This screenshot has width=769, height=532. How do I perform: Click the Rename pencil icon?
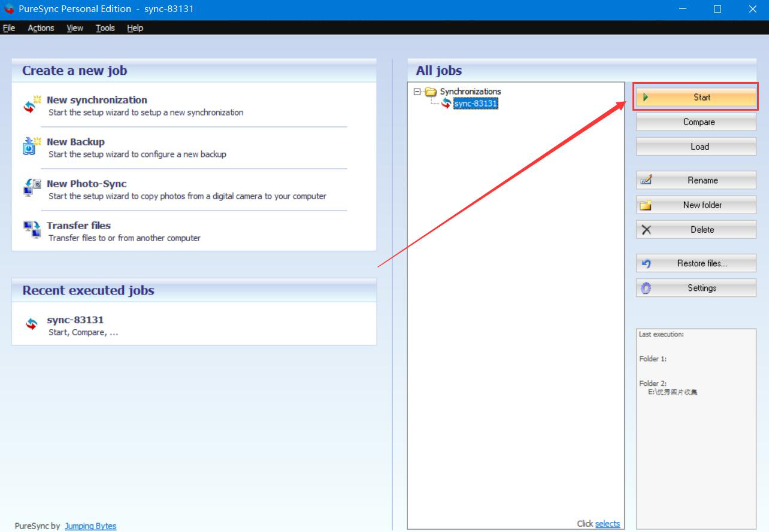(646, 180)
